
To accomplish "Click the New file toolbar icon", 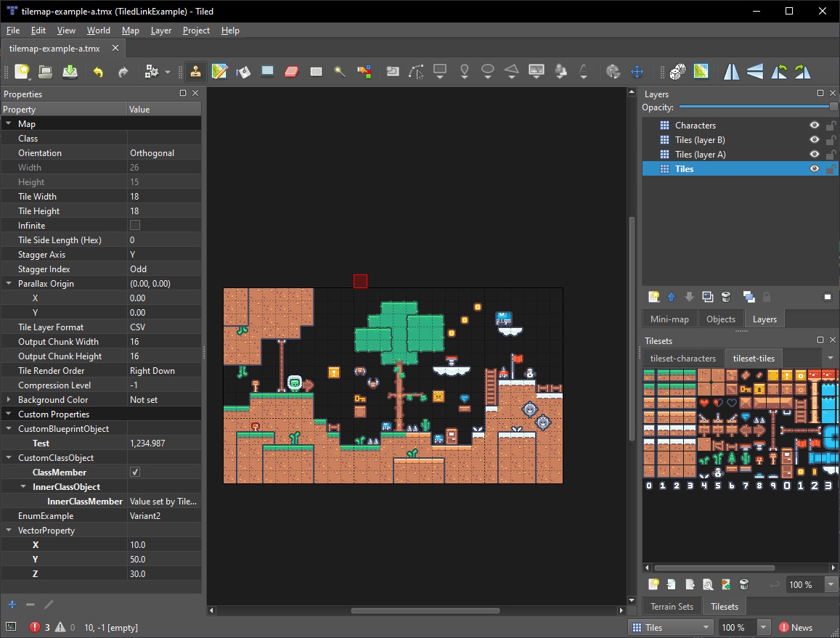I will point(22,71).
